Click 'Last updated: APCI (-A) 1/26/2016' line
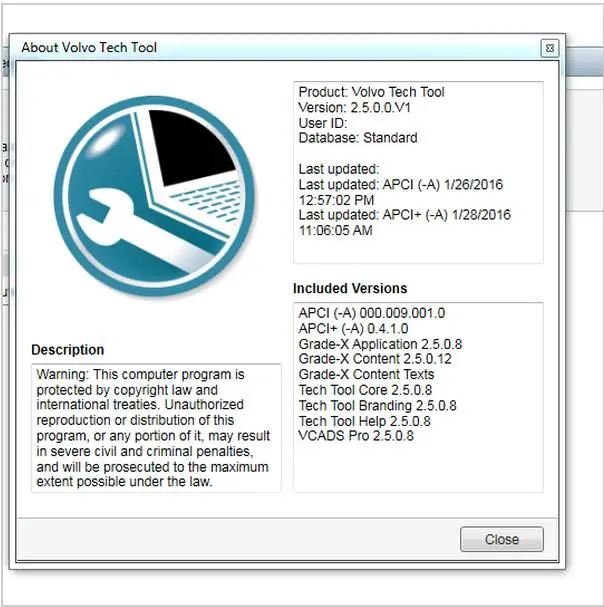The image size is (604, 607). click(401, 185)
